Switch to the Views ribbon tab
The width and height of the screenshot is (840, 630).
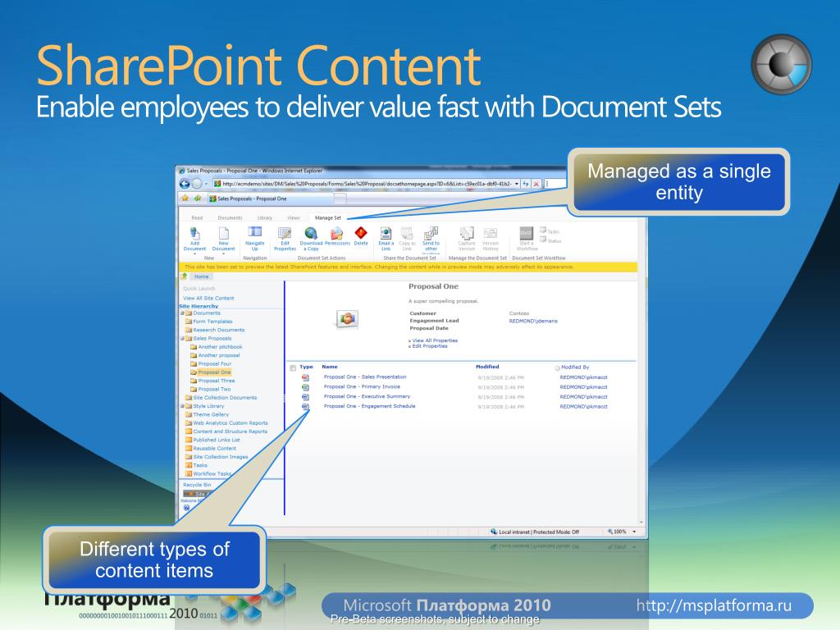[294, 218]
